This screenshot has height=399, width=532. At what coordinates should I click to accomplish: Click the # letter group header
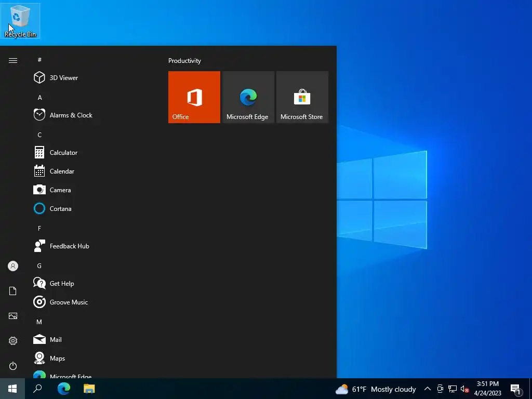[x=39, y=60]
